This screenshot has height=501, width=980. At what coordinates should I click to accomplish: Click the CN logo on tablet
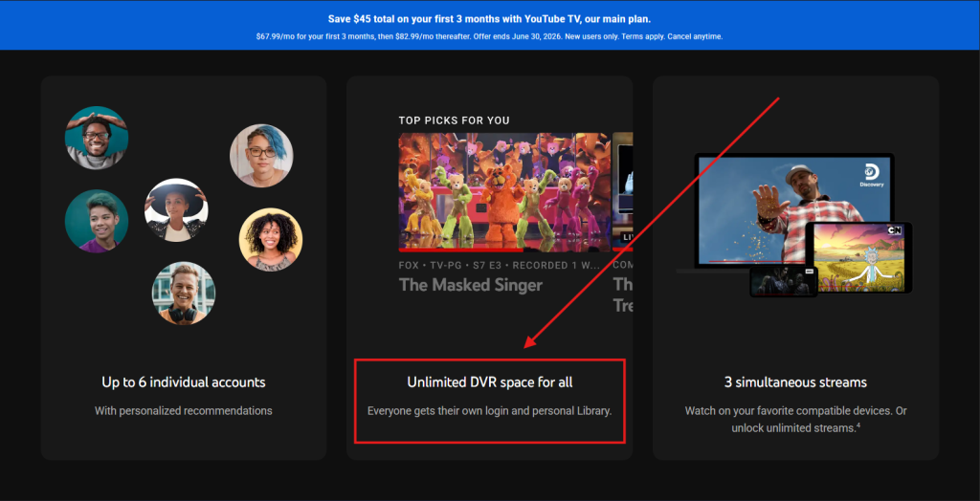coord(895,230)
